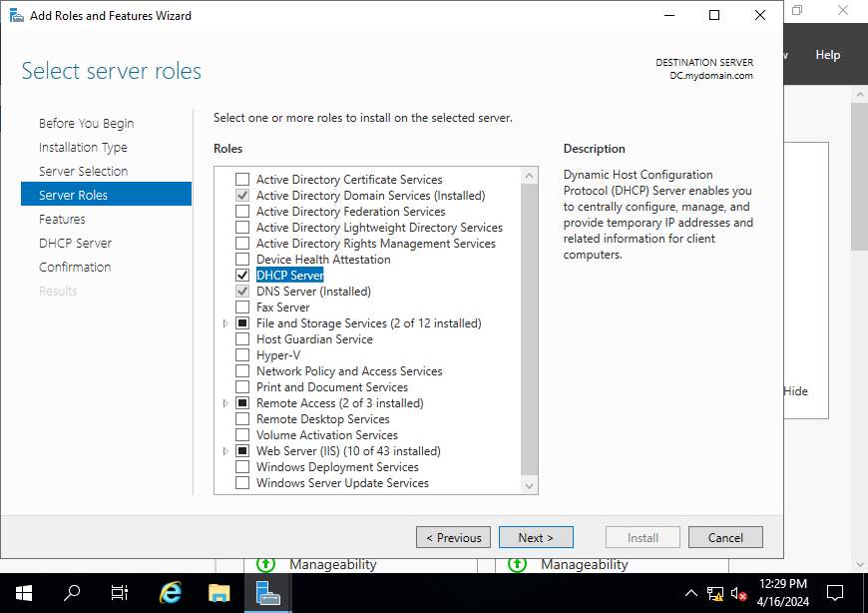Show hidden system tray icons
This screenshot has height=613, width=868.
click(690, 593)
